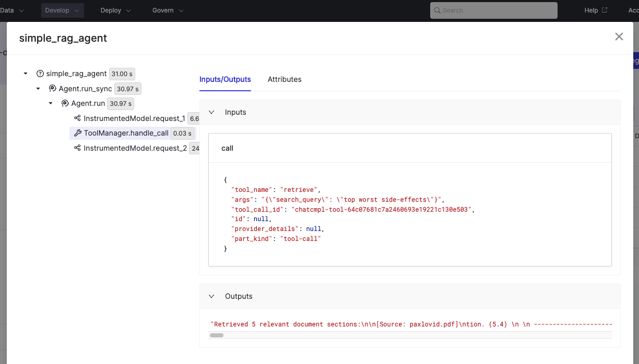
Task: Click the search magnifier icon
Action: pos(437,10)
